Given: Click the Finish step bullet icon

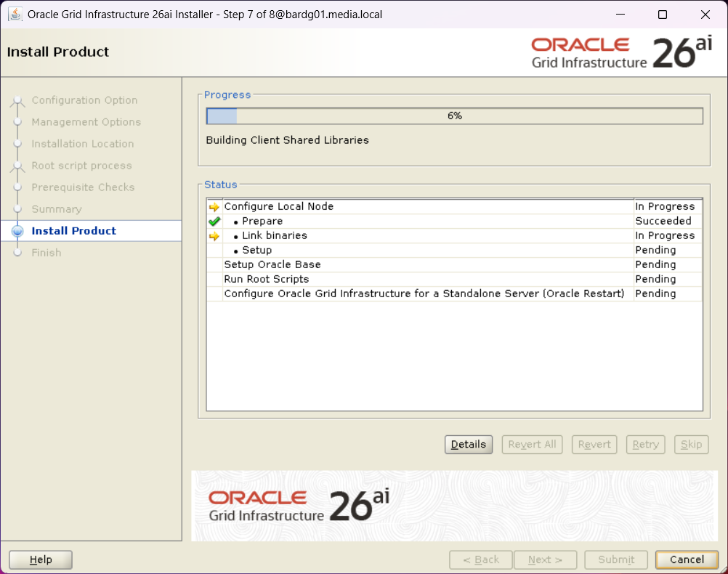Looking at the screenshot, I should pyautogui.click(x=17, y=253).
